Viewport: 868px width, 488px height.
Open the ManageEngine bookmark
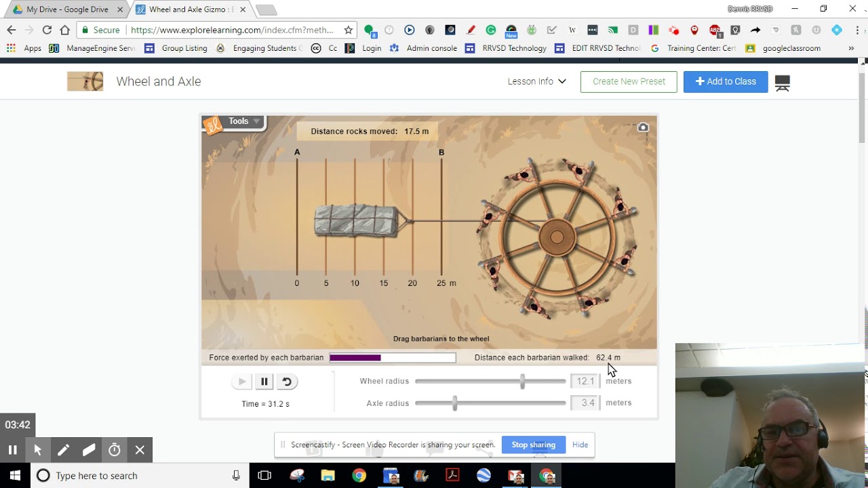(x=92, y=48)
